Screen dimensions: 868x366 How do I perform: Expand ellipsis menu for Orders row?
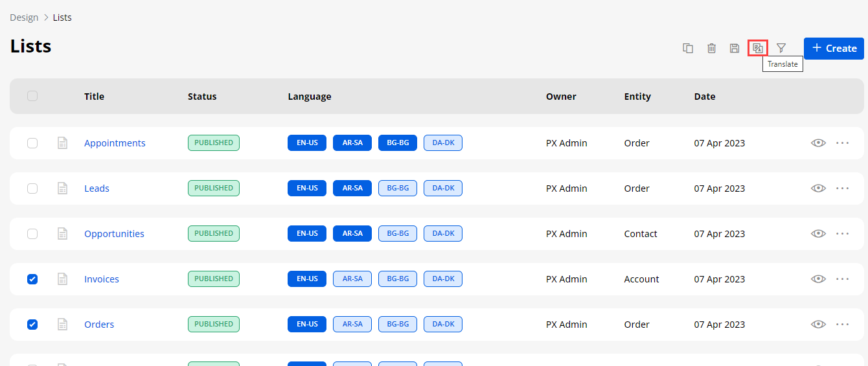[842, 325]
